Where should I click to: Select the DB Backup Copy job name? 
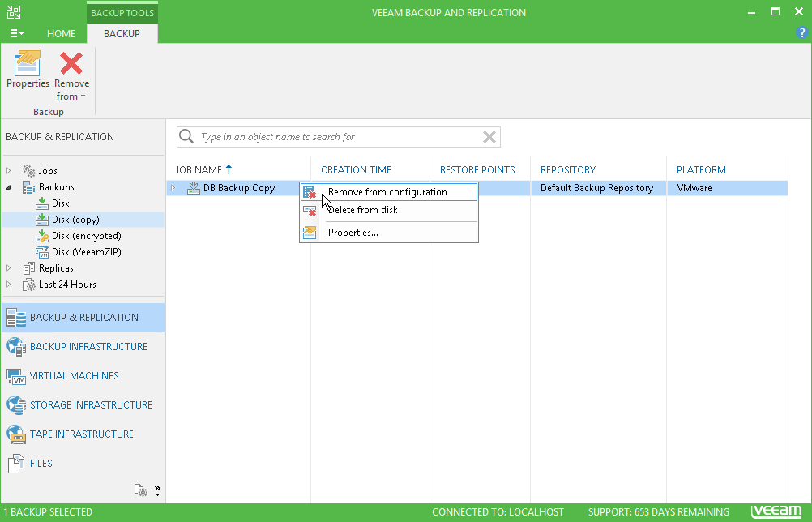[239, 188]
